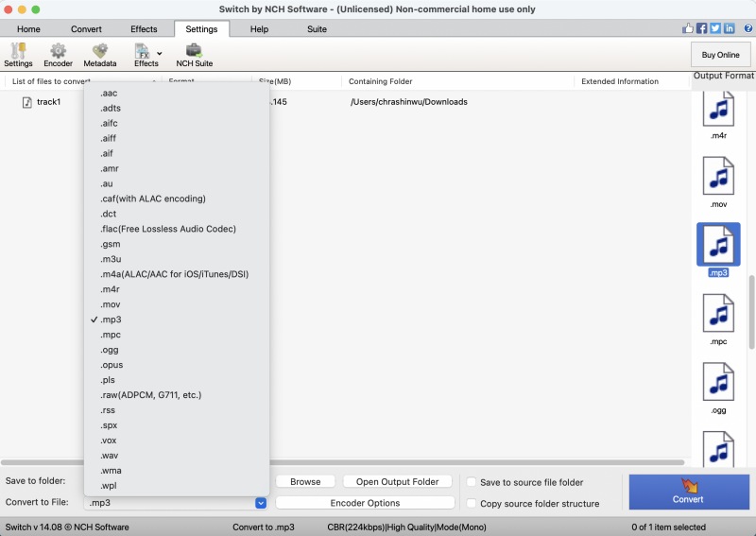Open the LinkedIn share icon
756x536 pixels.
tap(730, 28)
